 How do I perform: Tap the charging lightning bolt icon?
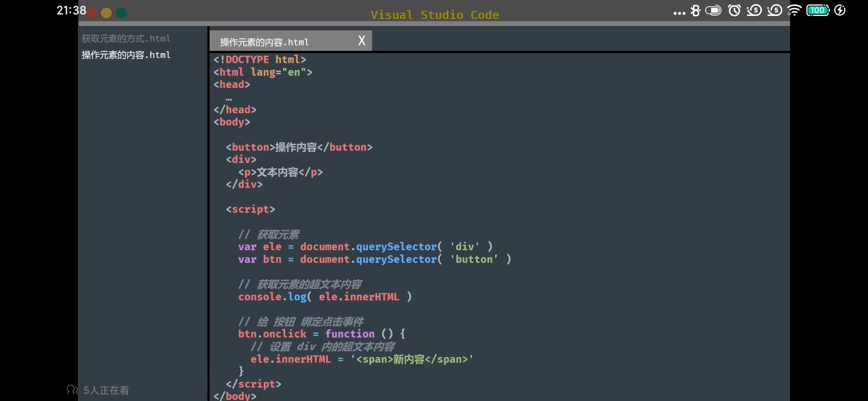[840, 10]
